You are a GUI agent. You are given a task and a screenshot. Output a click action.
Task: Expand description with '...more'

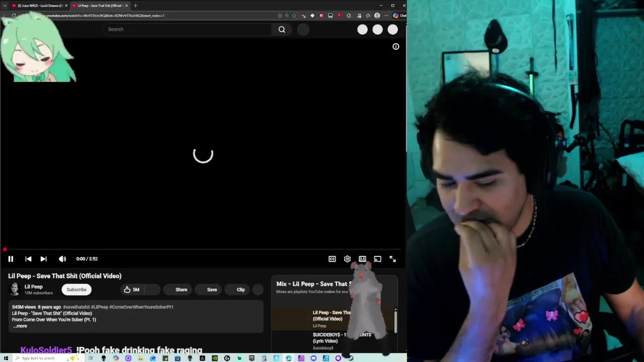pyautogui.click(x=20, y=326)
